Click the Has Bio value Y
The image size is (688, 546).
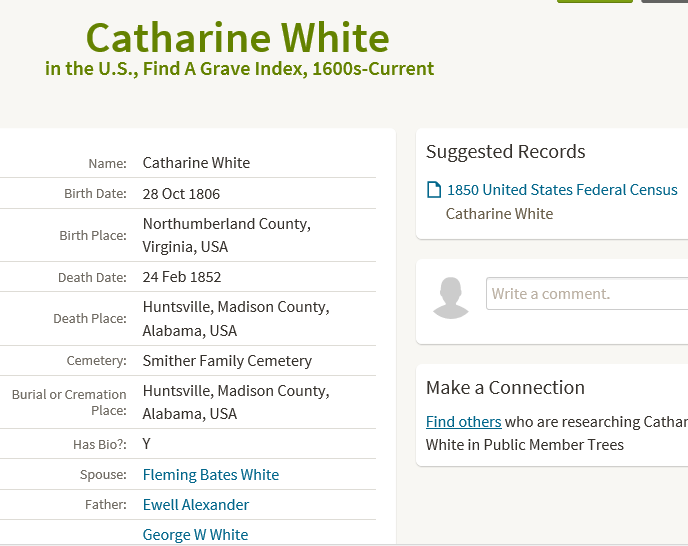tap(147, 444)
